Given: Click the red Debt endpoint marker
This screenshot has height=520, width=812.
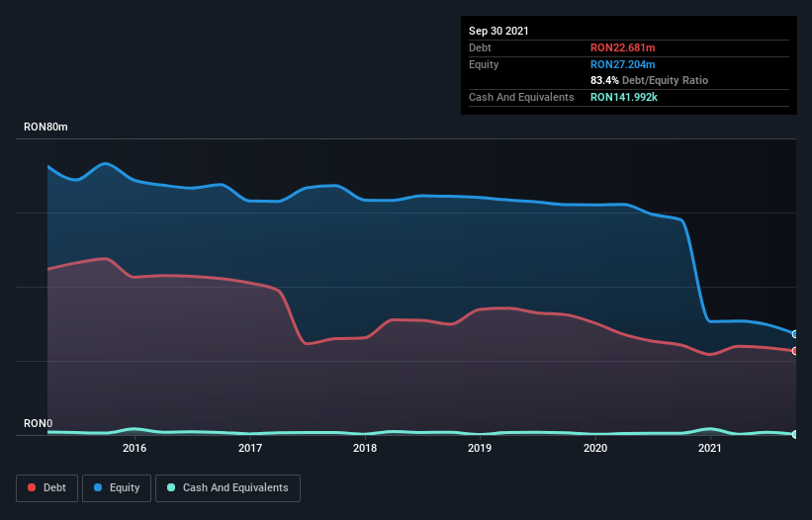Looking at the screenshot, I should [x=795, y=351].
